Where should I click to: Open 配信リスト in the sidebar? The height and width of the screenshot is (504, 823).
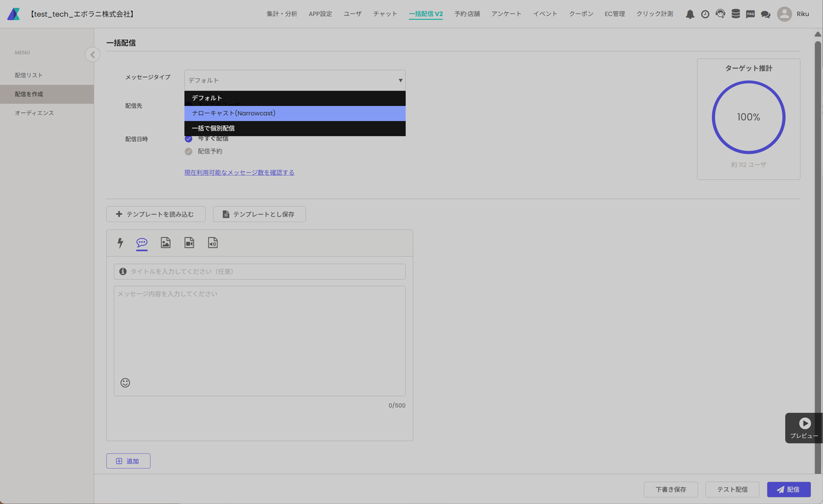click(29, 75)
